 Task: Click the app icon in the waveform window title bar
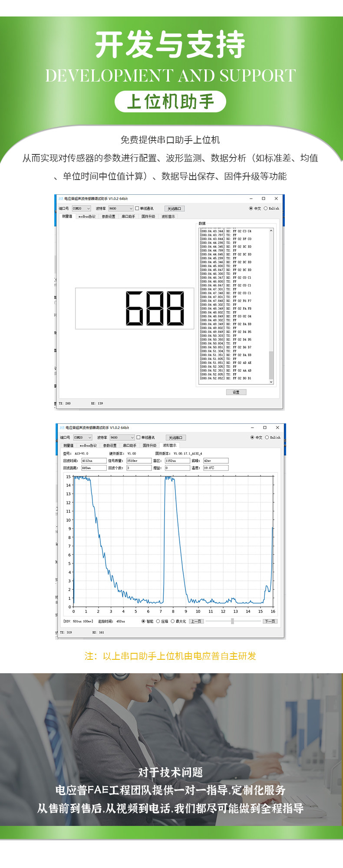pyautogui.click(x=62, y=427)
